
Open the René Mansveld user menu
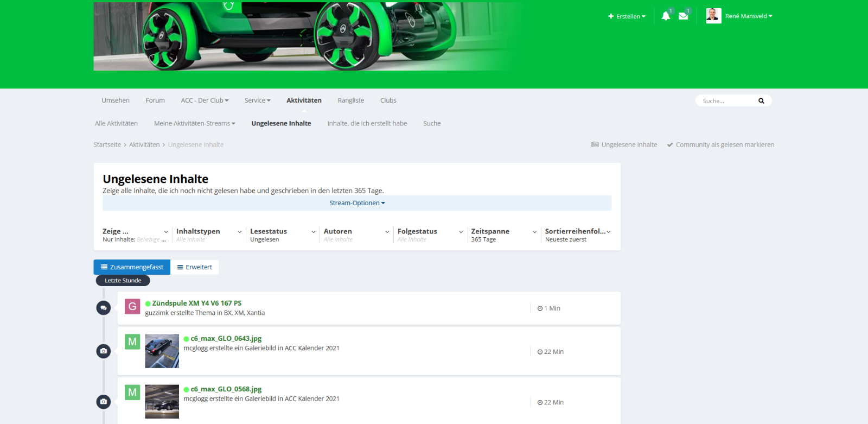click(x=749, y=16)
